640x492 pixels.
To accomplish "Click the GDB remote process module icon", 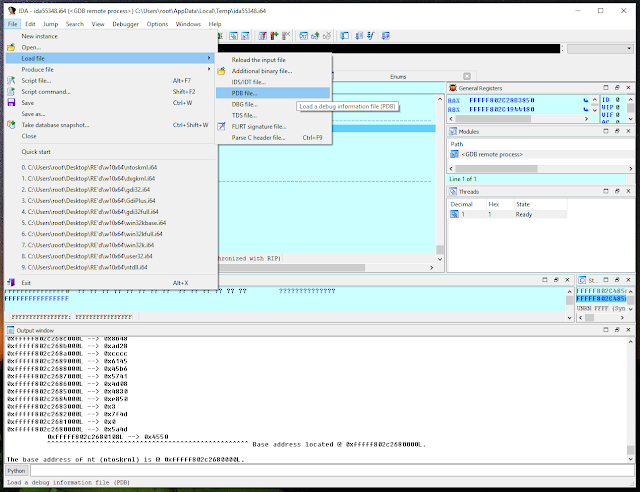I will [x=454, y=154].
